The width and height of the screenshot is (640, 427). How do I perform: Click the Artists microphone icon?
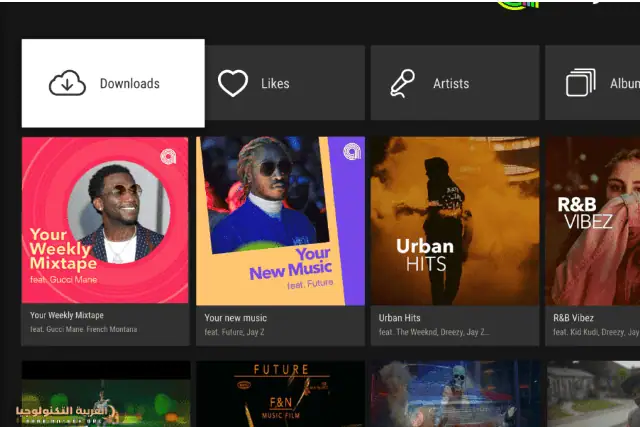[402, 83]
